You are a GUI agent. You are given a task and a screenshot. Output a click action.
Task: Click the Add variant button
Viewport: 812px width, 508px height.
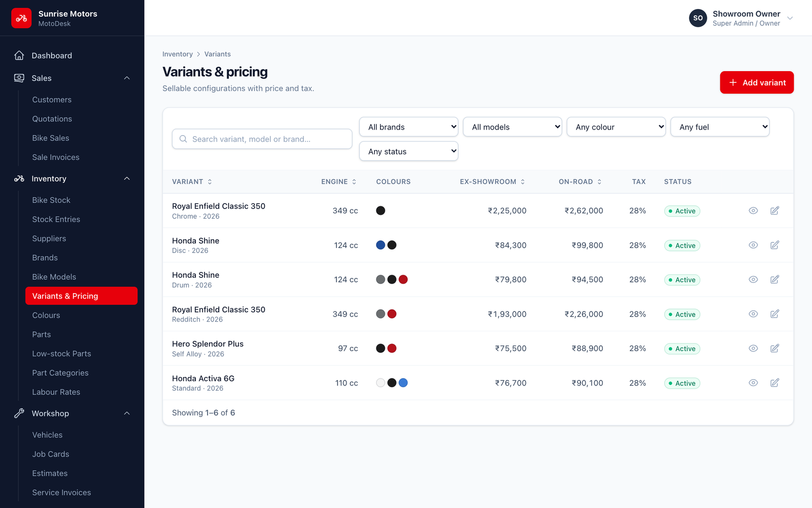tap(757, 82)
